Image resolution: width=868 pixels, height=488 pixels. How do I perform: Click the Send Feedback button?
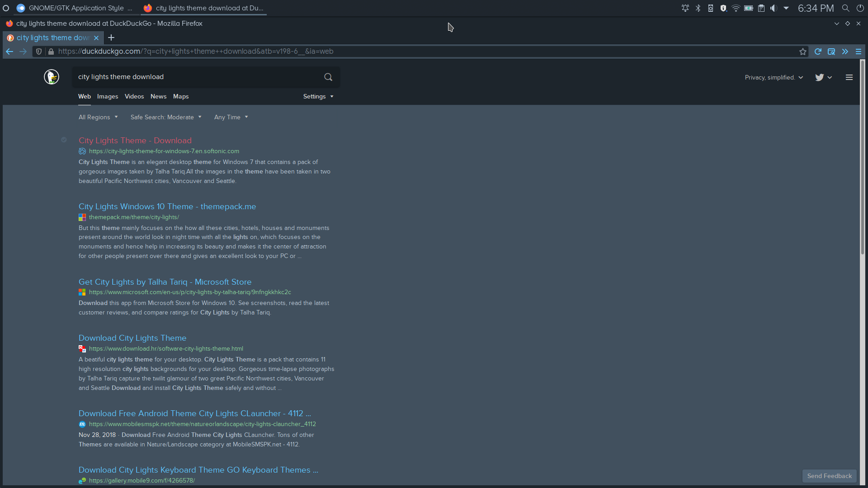click(829, 476)
